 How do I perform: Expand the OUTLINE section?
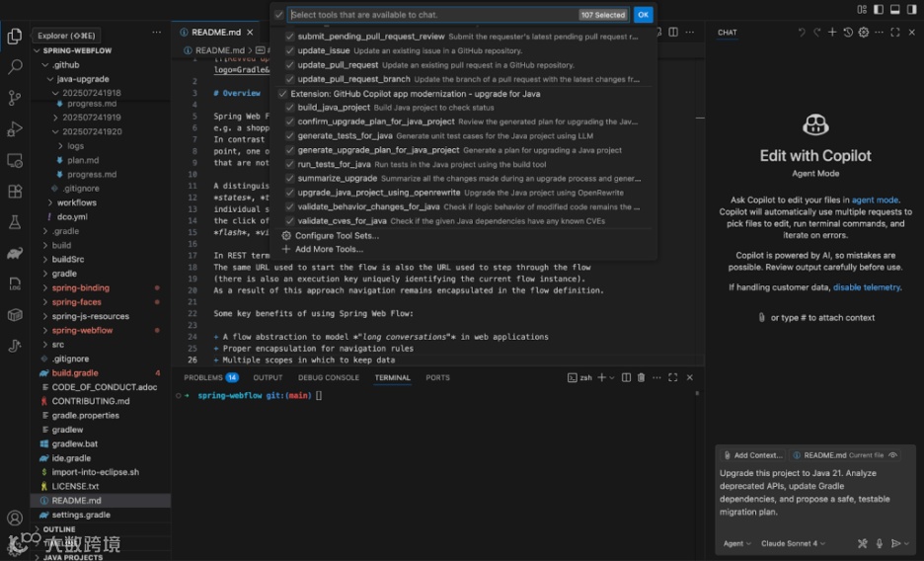pyautogui.click(x=59, y=529)
